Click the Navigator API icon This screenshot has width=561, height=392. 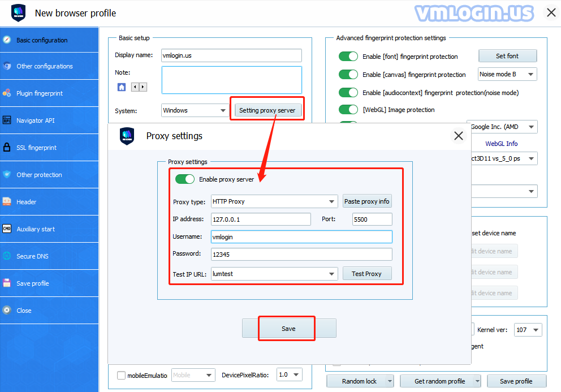7,120
